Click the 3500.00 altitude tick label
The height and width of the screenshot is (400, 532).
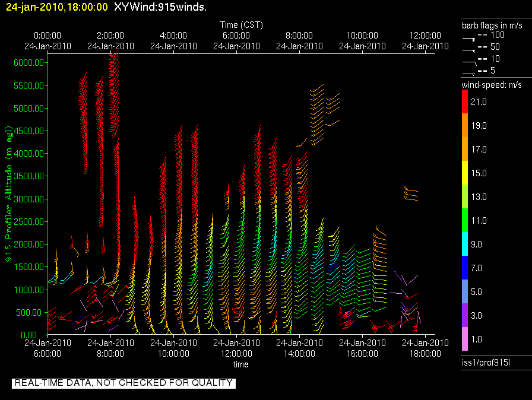[29, 176]
